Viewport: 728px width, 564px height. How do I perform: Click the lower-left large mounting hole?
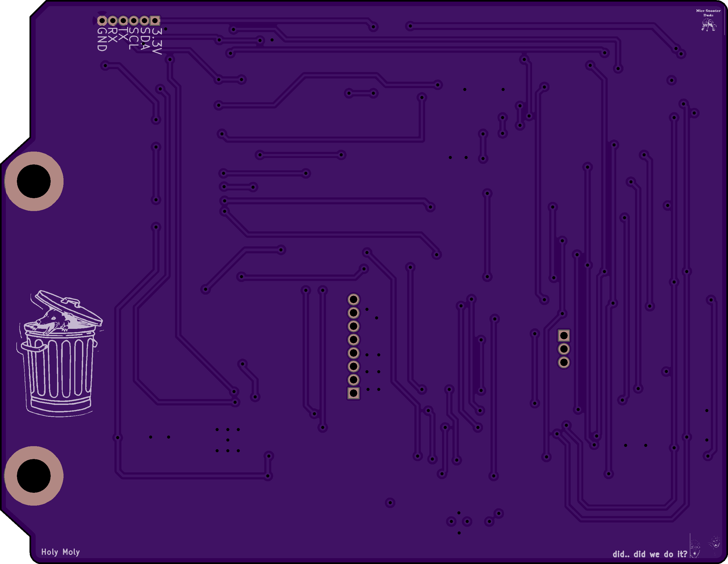pos(34,476)
